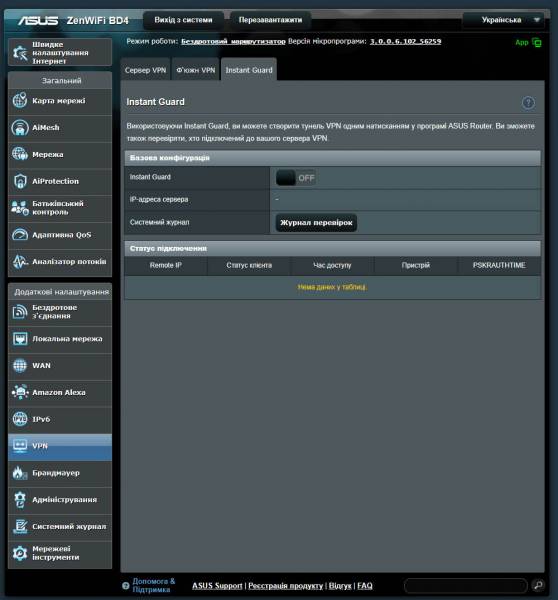Click the Карта мережі globe icon
558x600 pixels.
click(20, 101)
